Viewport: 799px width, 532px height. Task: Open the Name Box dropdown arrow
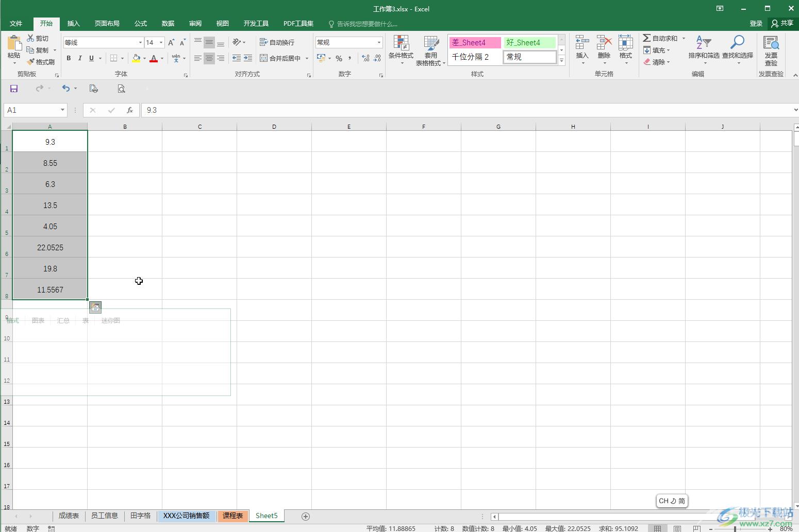(62, 110)
